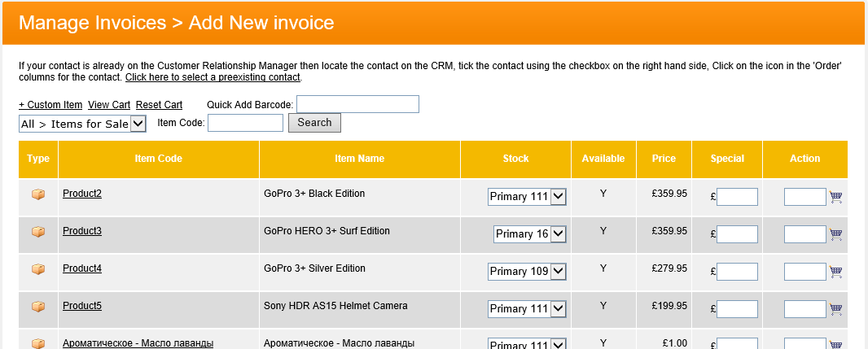
Task: Focus the Quick Add Barcode field
Action: click(x=357, y=104)
